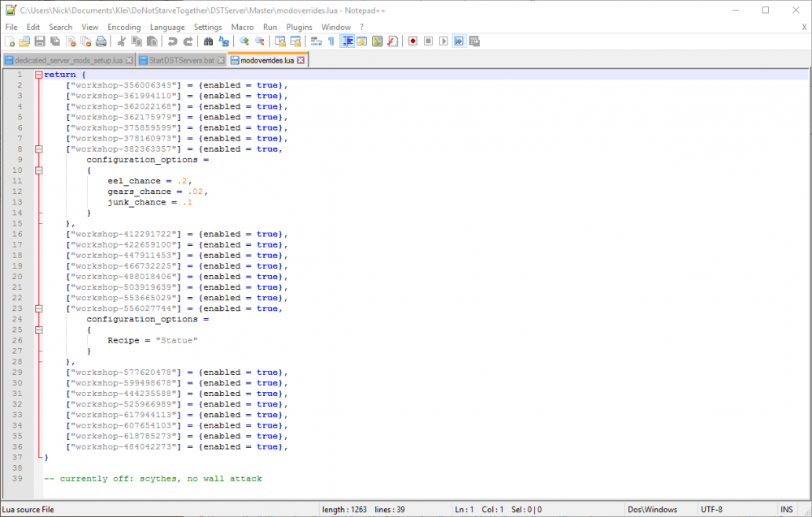The height and width of the screenshot is (517, 812).
Task: Click the Cut scissors icon
Action: pos(121,41)
